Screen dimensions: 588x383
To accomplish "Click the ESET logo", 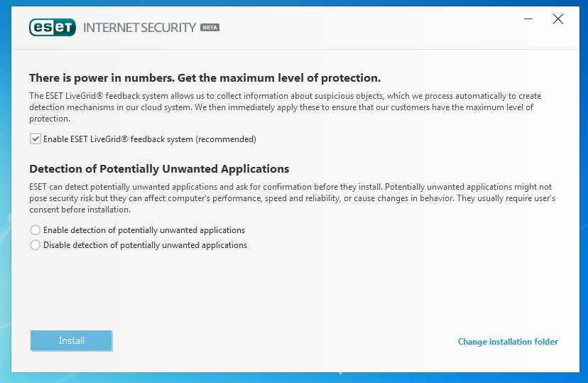I will pyautogui.click(x=53, y=27).
